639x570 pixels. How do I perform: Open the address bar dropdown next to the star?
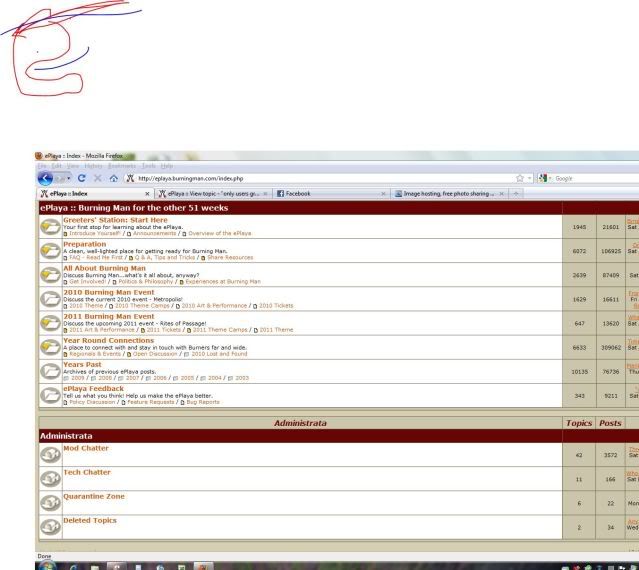(x=529, y=178)
